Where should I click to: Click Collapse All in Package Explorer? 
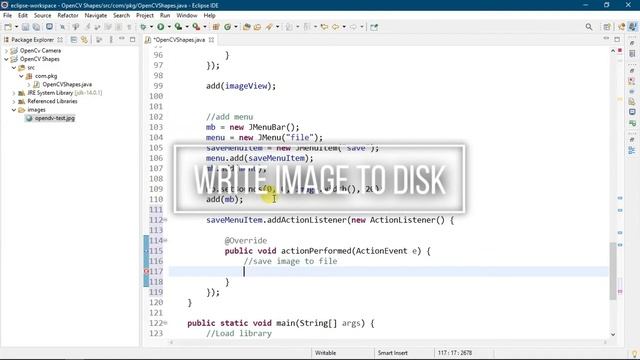73,40
